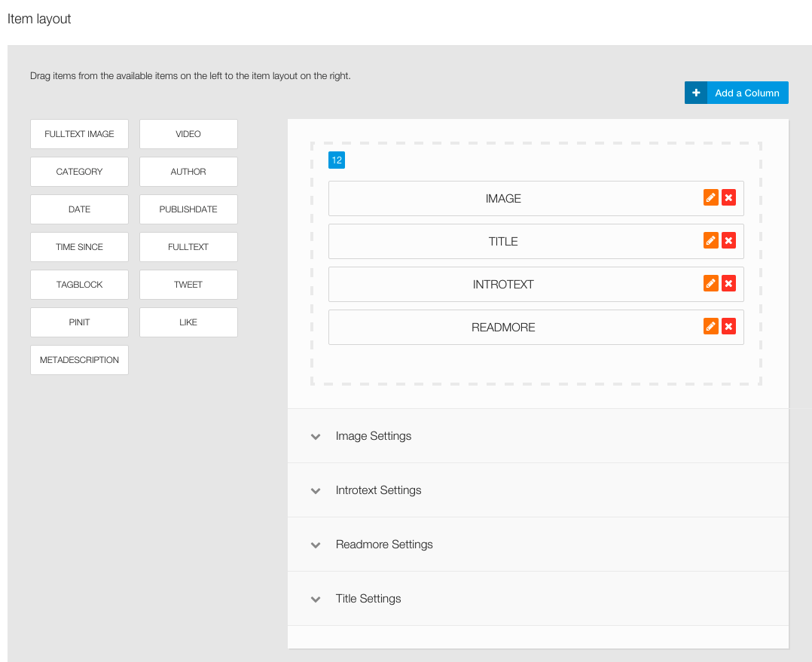Select the TWEET available item
Screen dimensions: 812x662
pos(188,285)
